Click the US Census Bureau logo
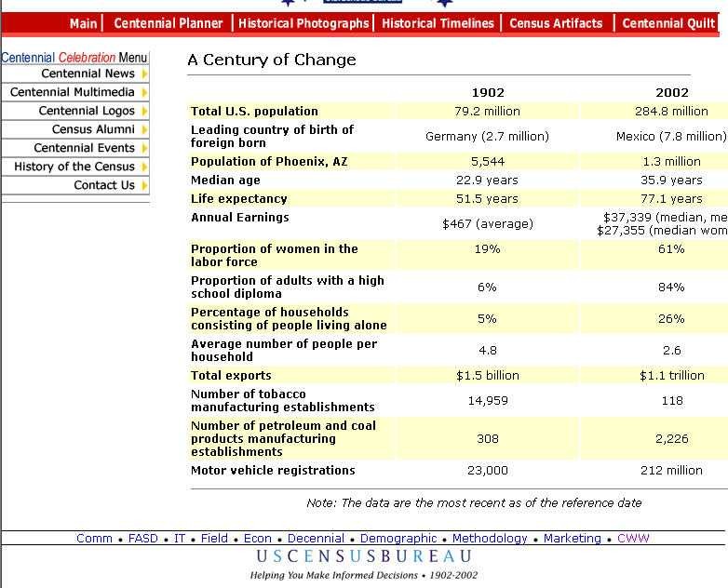Image resolution: width=728 pixels, height=588 pixels. (363, 557)
